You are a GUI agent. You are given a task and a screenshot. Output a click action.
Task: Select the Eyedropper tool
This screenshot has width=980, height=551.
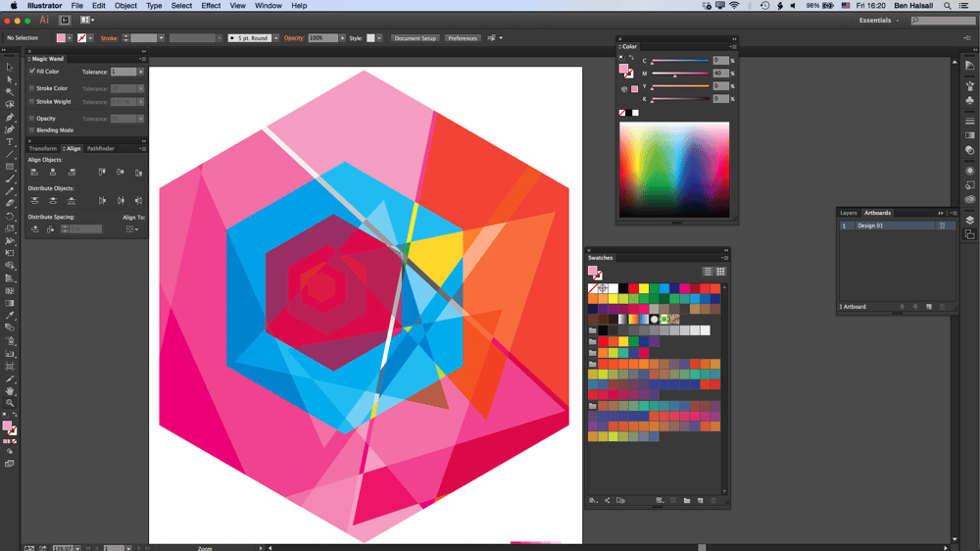coord(10,316)
